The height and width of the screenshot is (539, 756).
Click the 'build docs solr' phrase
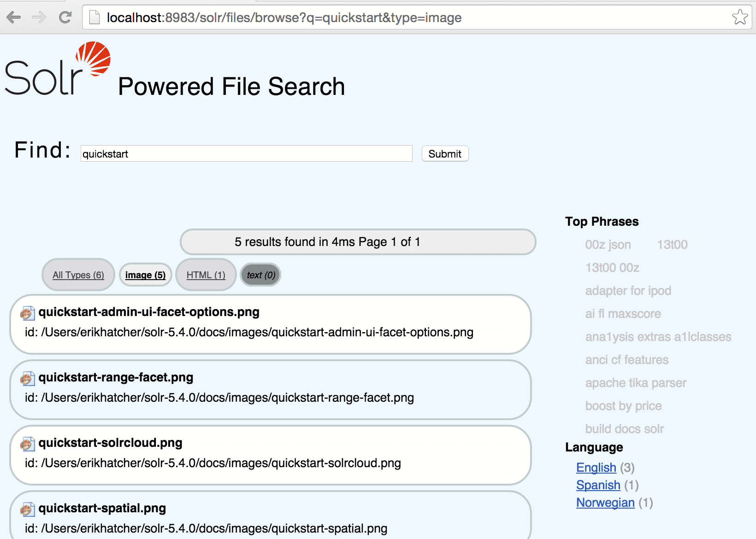point(625,429)
